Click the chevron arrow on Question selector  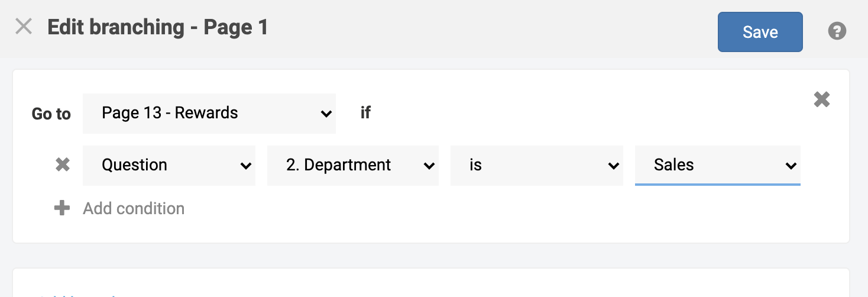(x=245, y=166)
